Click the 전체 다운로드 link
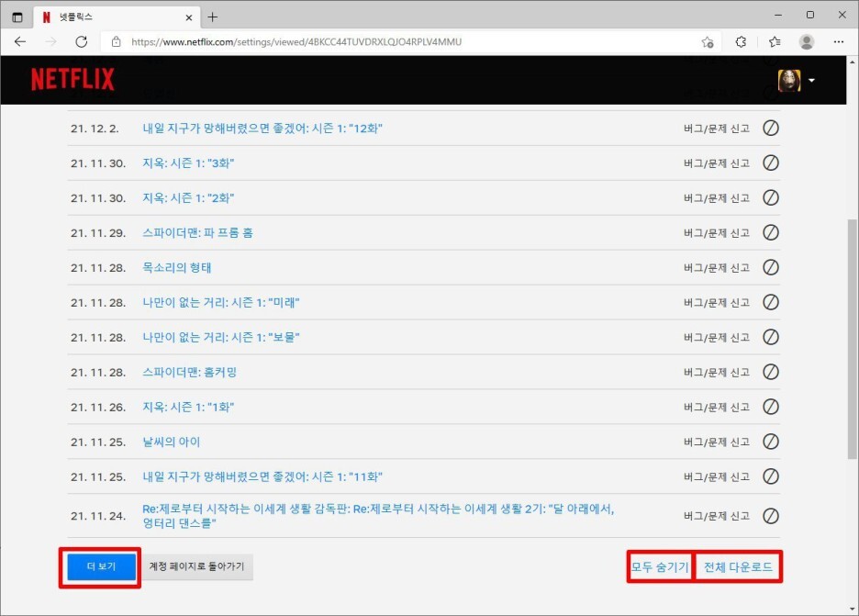Viewport: 859px width, 616px height. pos(738,566)
